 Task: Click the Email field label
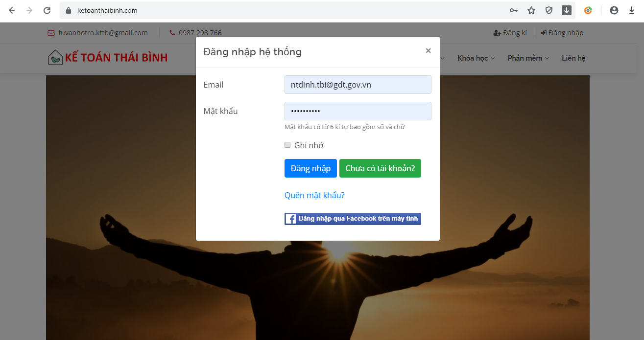pyautogui.click(x=214, y=85)
